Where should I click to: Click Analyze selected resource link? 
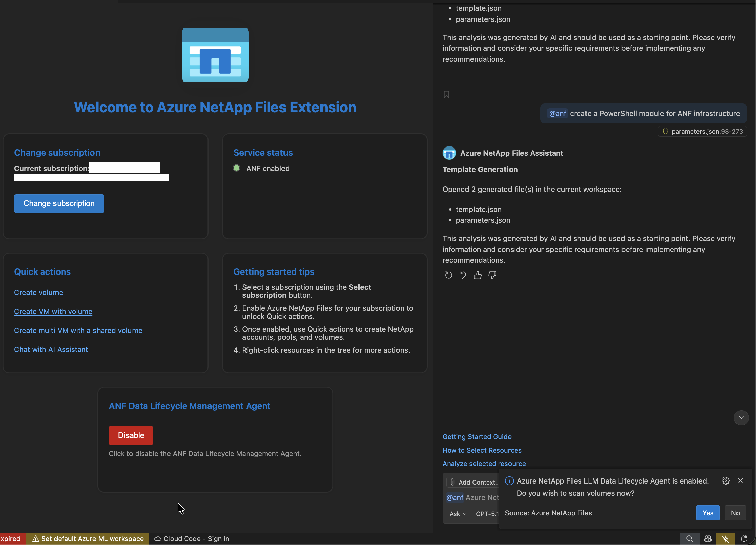point(484,464)
